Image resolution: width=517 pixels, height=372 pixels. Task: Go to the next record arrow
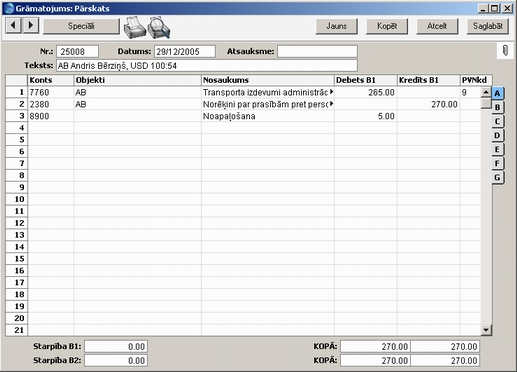point(31,25)
